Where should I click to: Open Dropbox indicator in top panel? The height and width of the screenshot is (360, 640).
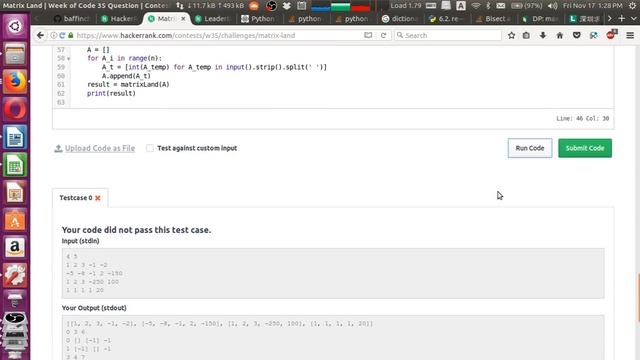(x=287, y=6)
